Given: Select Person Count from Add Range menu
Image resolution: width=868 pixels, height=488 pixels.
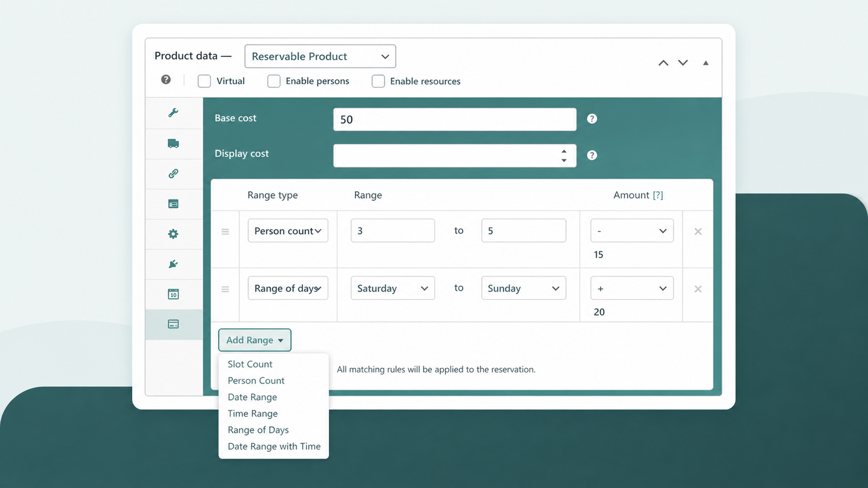Looking at the screenshot, I should 256,381.
